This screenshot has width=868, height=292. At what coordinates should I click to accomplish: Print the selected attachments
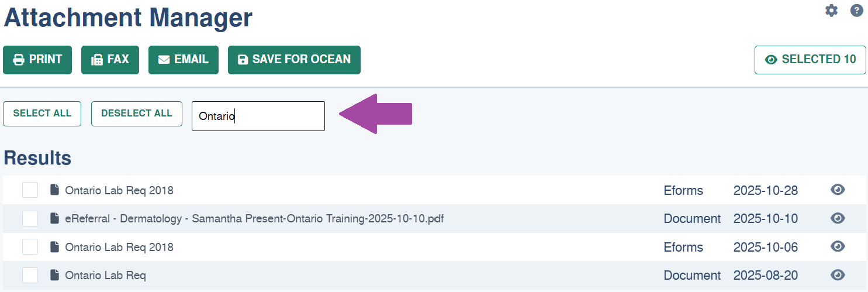tap(37, 60)
